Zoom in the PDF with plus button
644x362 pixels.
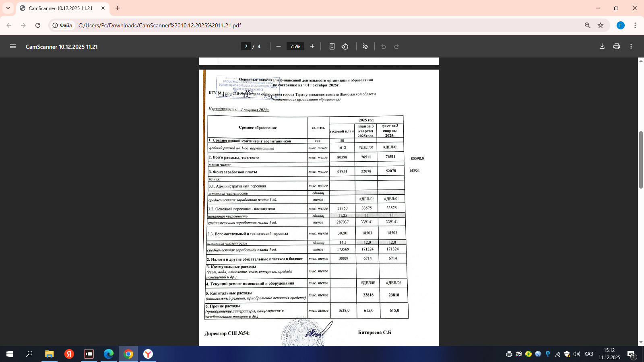click(312, 46)
